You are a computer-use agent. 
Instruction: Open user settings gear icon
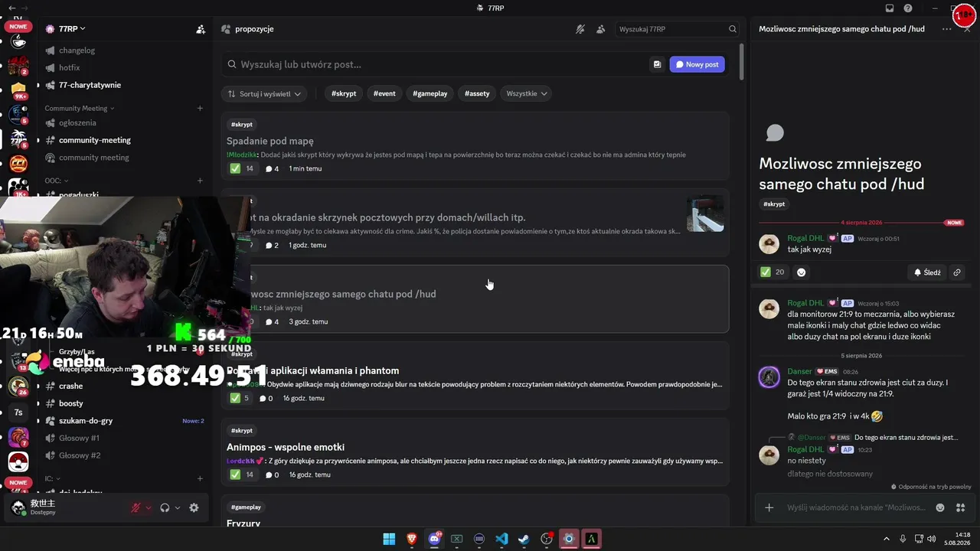pos(194,507)
